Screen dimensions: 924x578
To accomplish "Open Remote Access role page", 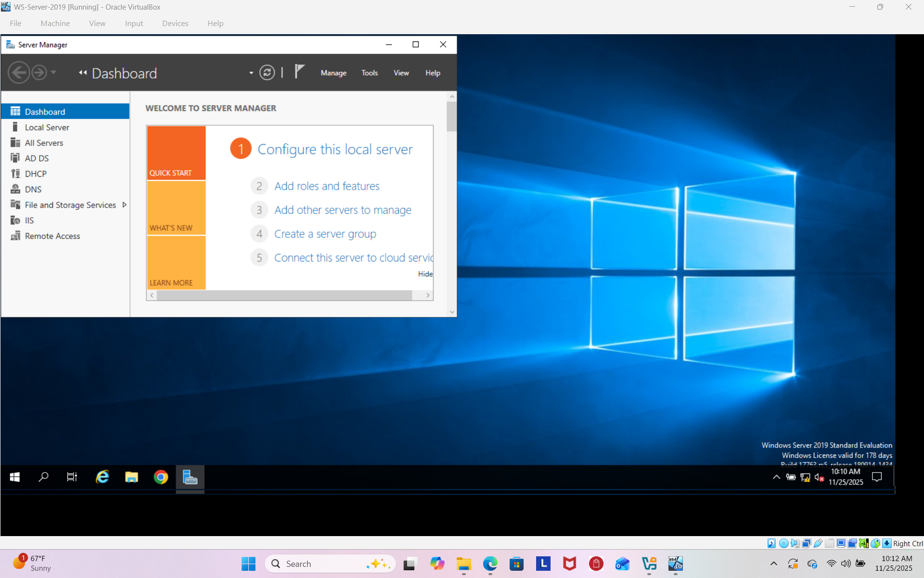I will tap(52, 236).
